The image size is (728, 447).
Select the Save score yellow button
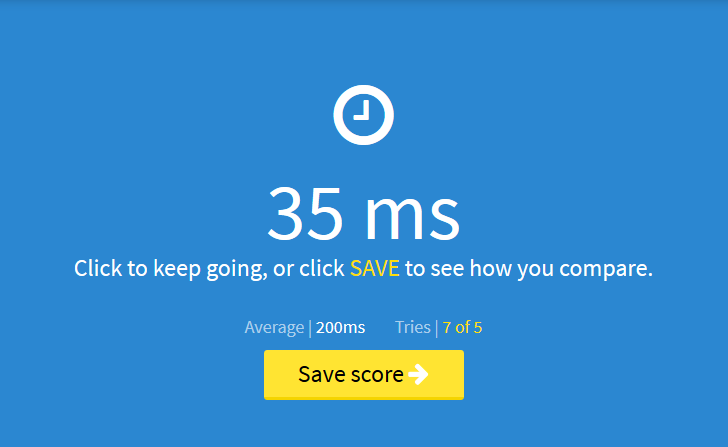tap(364, 375)
